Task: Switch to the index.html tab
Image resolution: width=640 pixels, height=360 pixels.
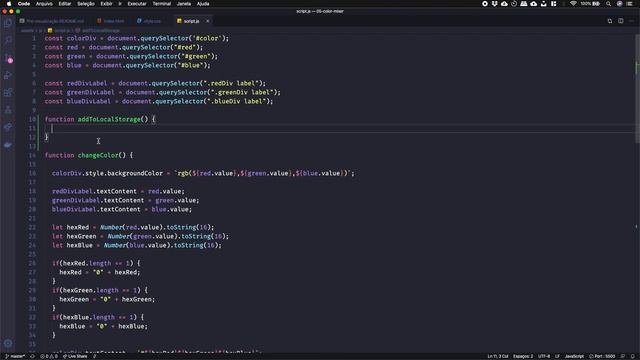Action: 111,21
